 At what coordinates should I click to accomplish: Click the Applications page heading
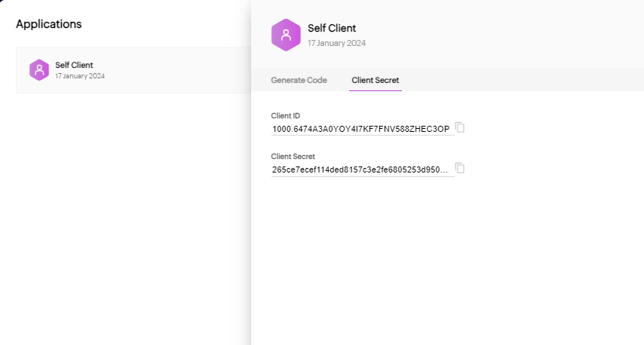click(x=48, y=24)
